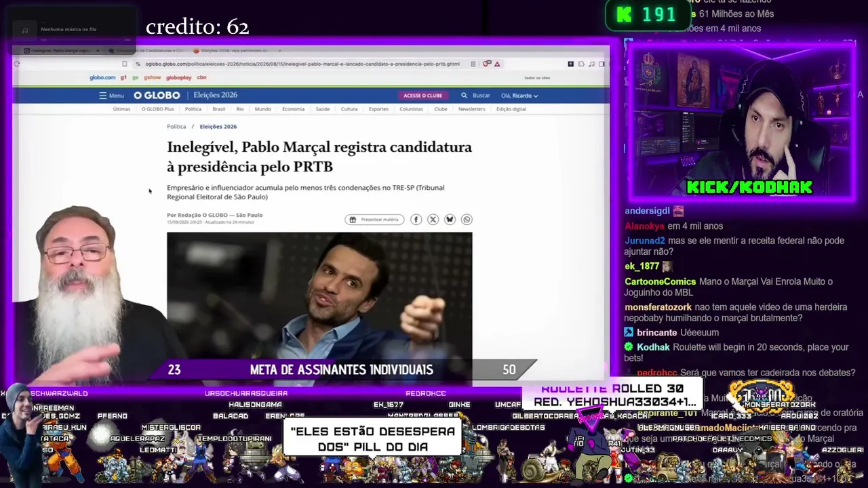868x488 pixels.
Task: Click the Buscar search field
Action: coord(481,96)
